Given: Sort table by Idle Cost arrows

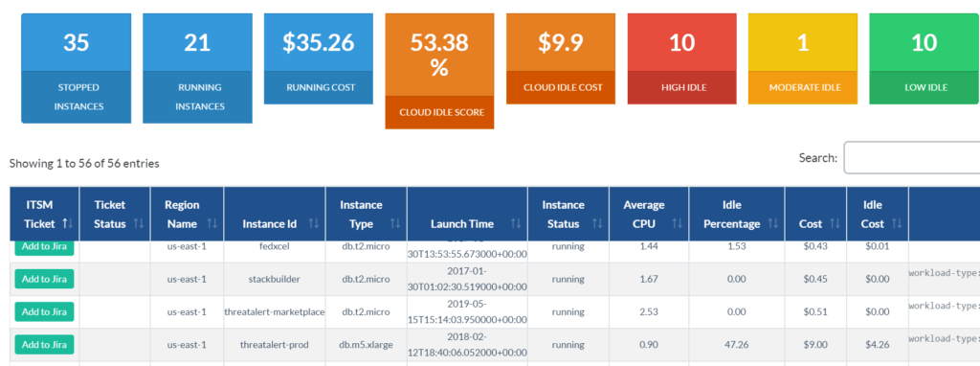Looking at the screenshot, I should [897, 223].
